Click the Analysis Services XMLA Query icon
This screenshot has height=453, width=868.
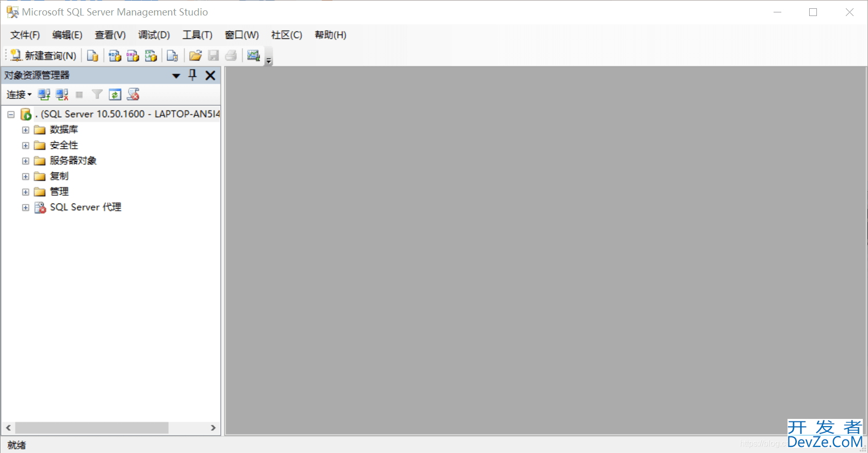(151, 55)
